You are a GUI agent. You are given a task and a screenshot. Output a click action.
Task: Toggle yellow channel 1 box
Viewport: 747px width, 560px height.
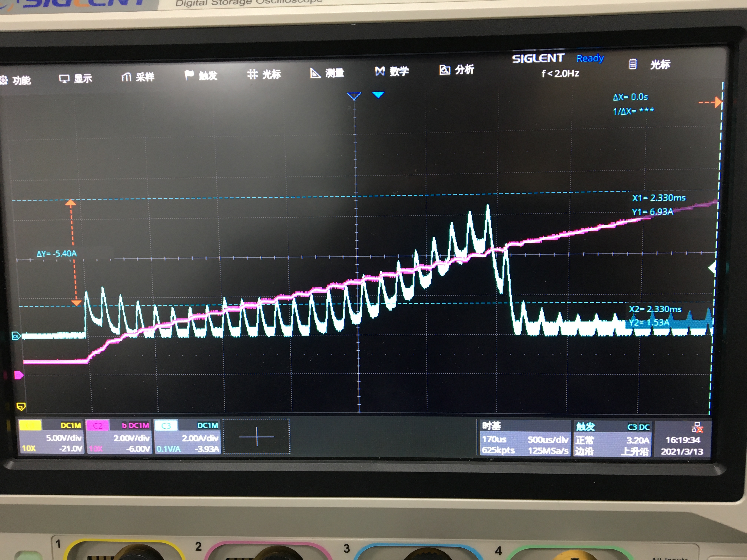30,425
